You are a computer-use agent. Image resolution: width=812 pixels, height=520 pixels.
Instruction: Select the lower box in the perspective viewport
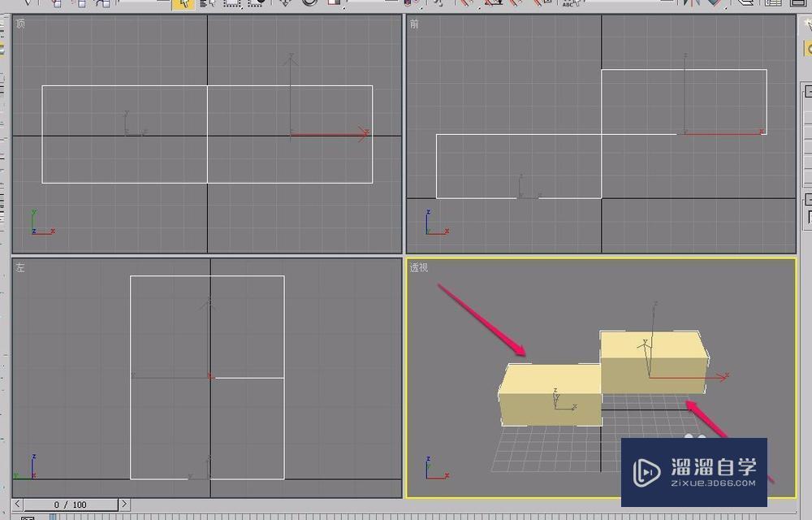[550, 396]
